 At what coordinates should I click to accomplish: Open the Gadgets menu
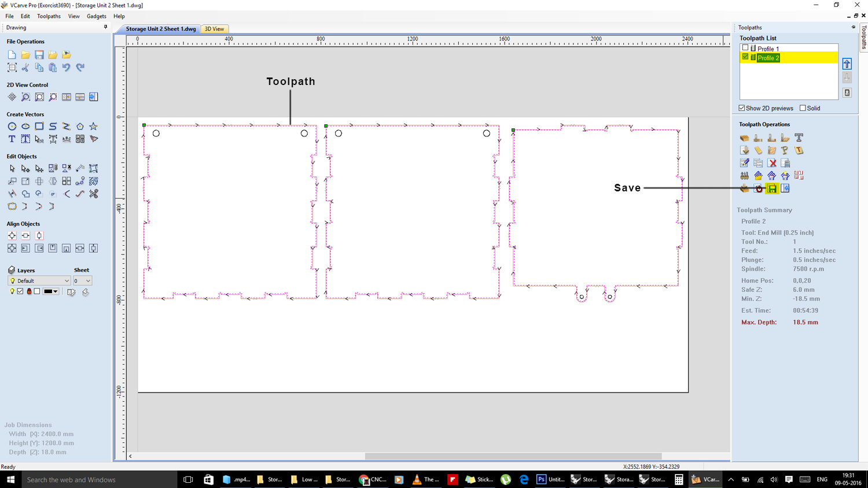[97, 16]
